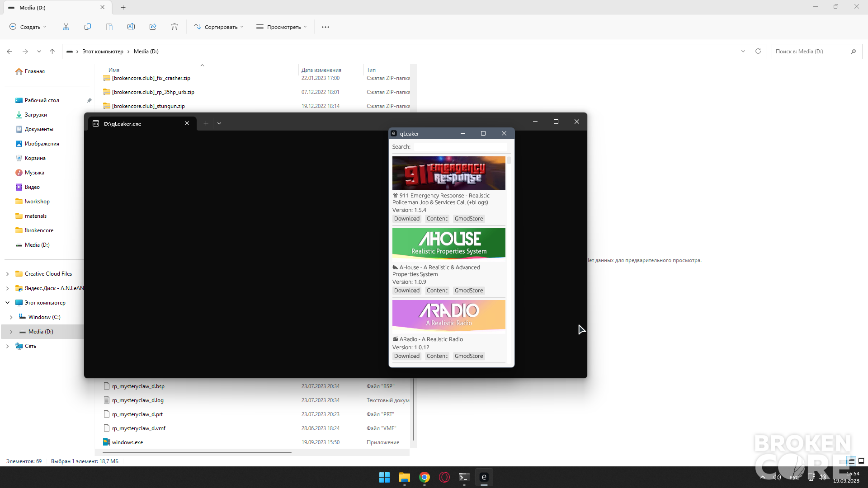Click the search magnifier icon in Explorer
868x488 pixels.
(853, 52)
